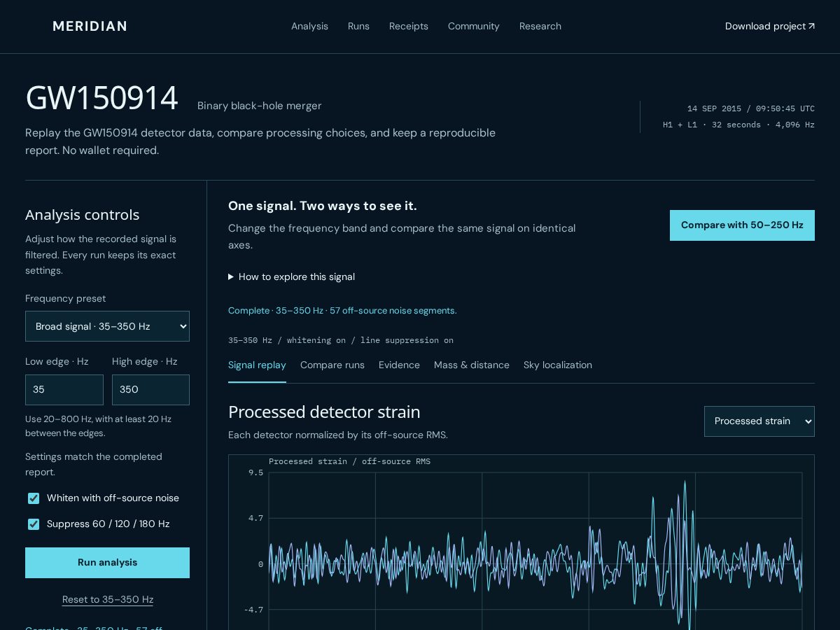The image size is (840, 630).
Task: Click Reset to 35–350 Hz link
Action: (x=108, y=600)
